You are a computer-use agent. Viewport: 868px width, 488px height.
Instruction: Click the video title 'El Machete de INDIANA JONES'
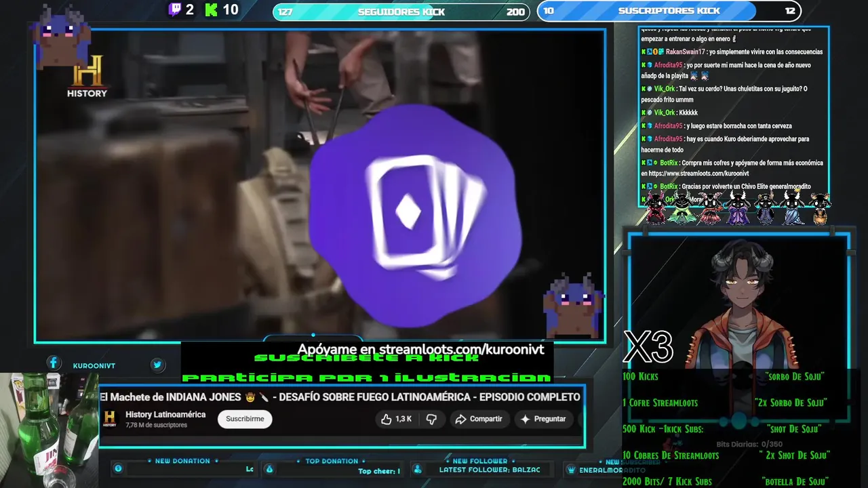pyautogui.click(x=340, y=397)
